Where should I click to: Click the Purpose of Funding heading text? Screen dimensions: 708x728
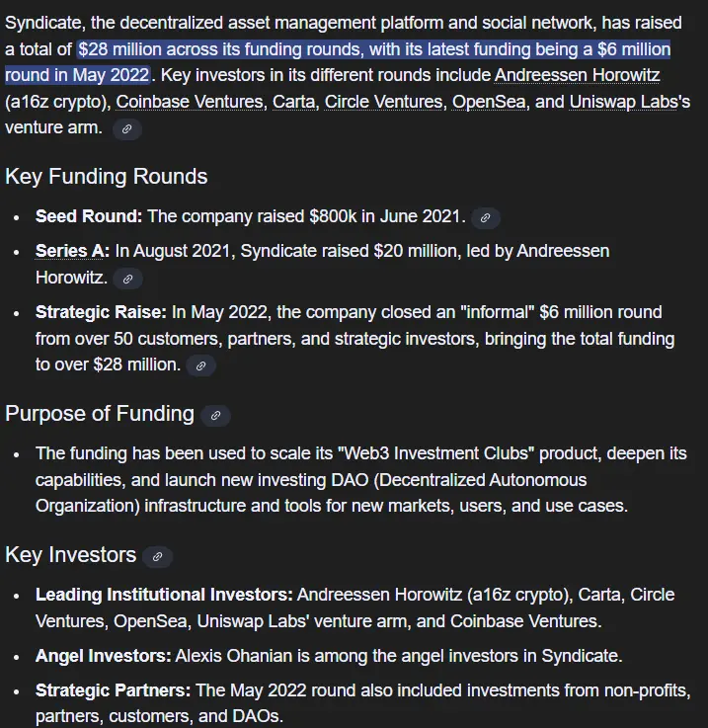click(100, 414)
